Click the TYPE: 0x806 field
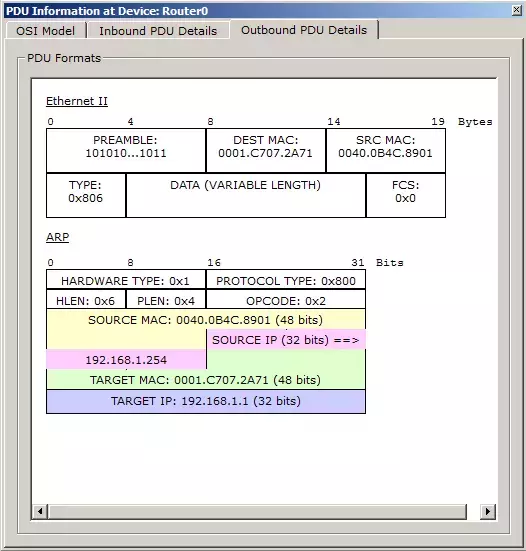Image resolution: width=526 pixels, height=551 pixels. [86, 195]
